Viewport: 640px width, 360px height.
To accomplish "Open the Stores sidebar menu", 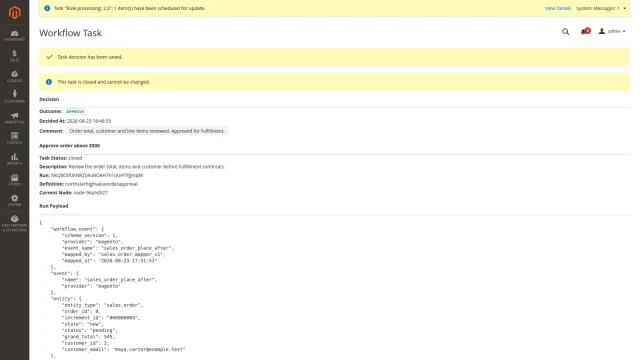I will pyautogui.click(x=14, y=180).
